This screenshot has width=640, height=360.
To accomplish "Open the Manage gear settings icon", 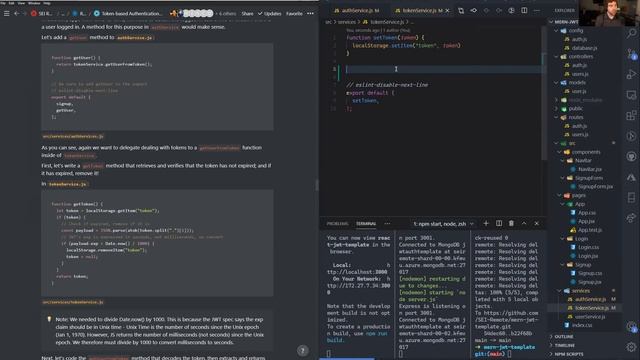I will point(631,347).
